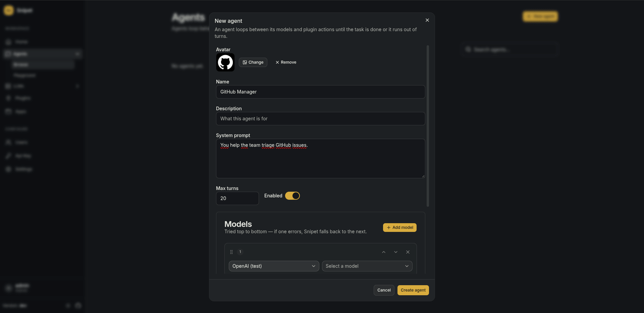This screenshot has height=313, width=644.
Task: Move model 1 up with chevron
Action: pos(384,252)
